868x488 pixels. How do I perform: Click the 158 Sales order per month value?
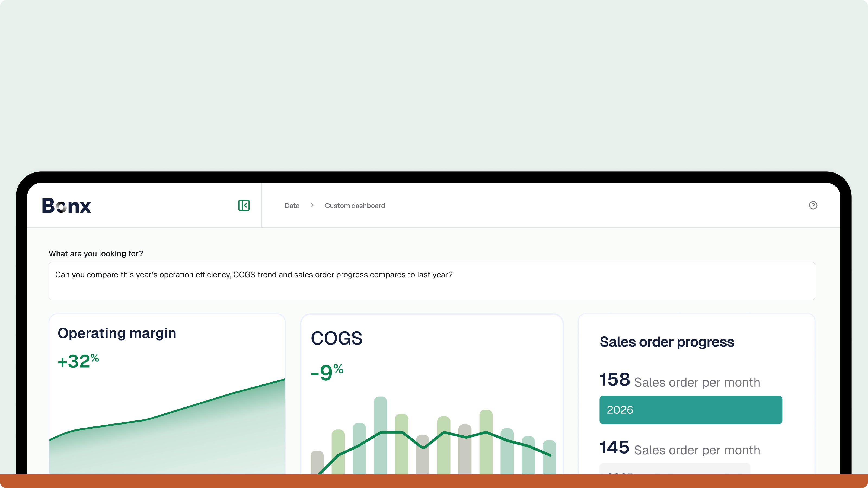click(x=680, y=380)
